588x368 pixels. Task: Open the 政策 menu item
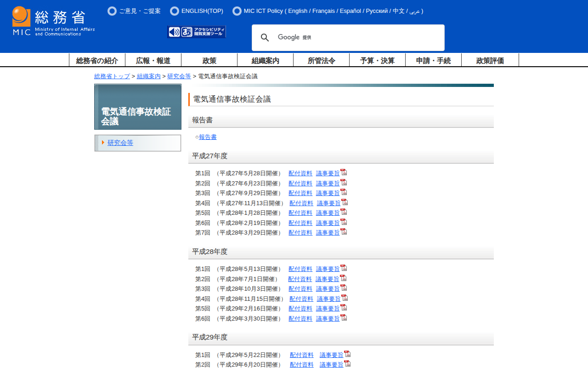pyautogui.click(x=209, y=60)
